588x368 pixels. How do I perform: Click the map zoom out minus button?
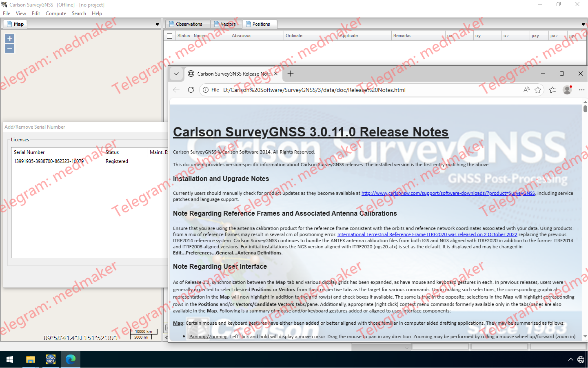coord(10,49)
